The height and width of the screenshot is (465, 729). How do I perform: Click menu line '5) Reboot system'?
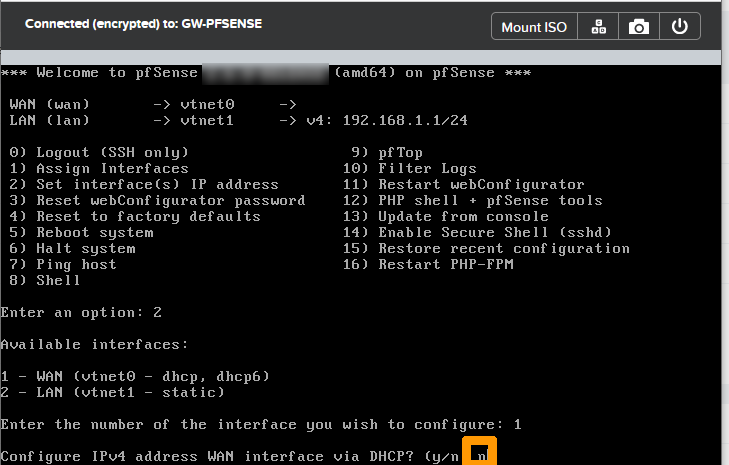[81, 232]
